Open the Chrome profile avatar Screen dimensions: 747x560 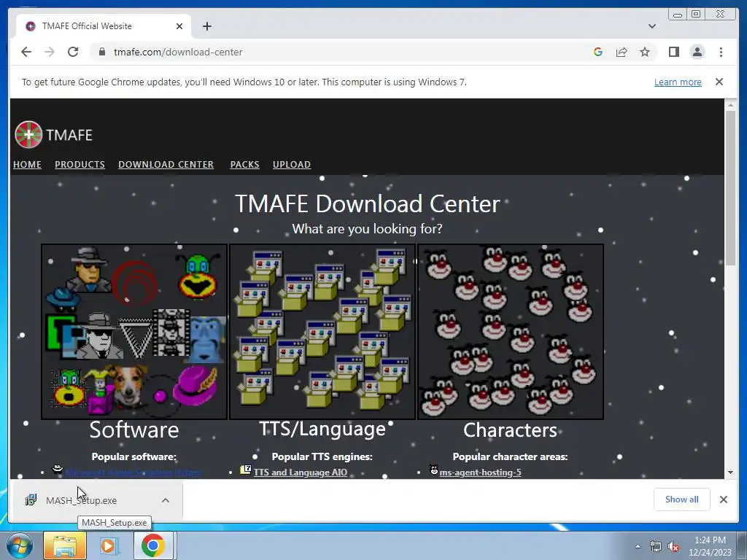[697, 52]
